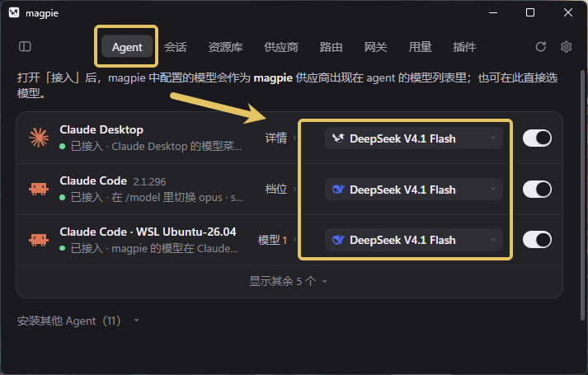Click status text 已接入 · Claude Desktop 的模型菜…
The image size is (588, 375).
click(x=156, y=146)
